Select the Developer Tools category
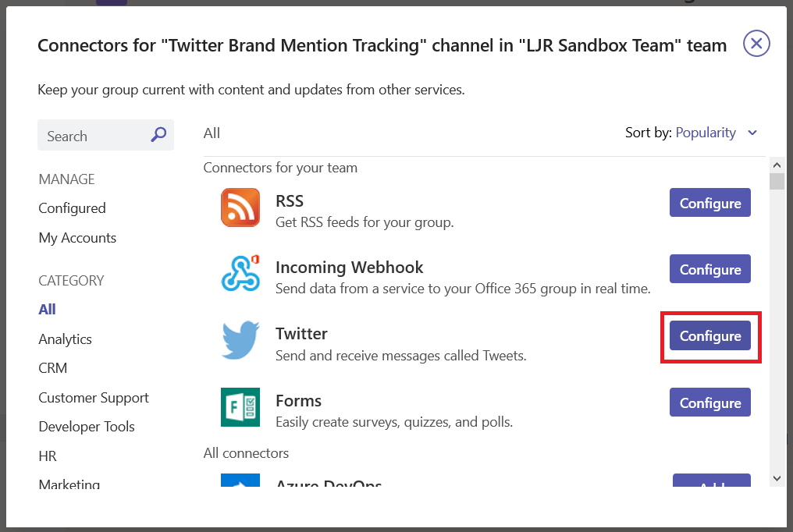 pos(87,427)
